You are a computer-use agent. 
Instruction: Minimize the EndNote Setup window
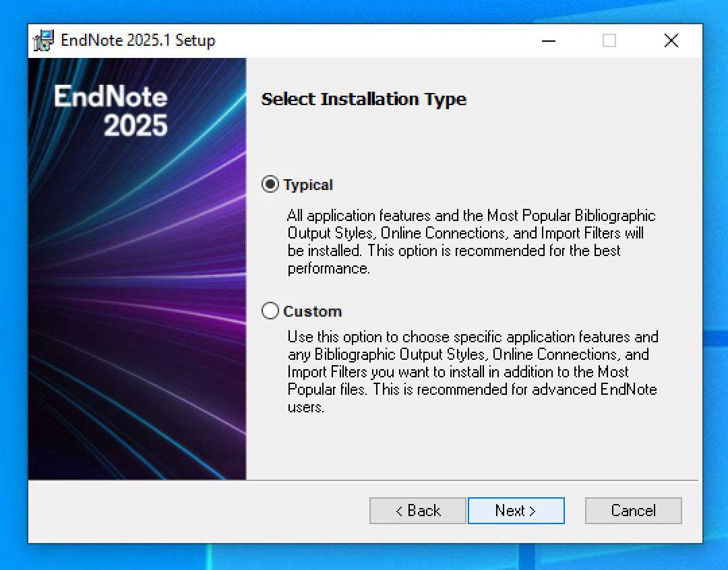[x=549, y=40]
